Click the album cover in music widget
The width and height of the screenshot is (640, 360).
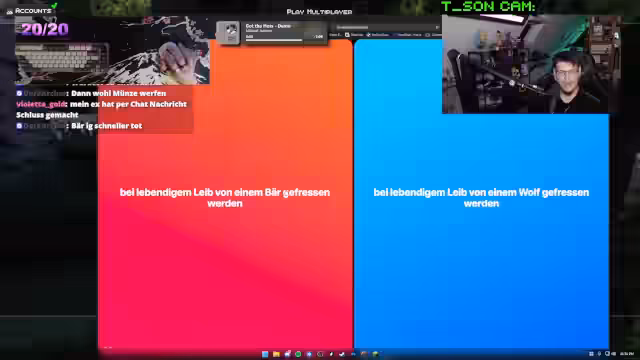pyautogui.click(x=228, y=33)
